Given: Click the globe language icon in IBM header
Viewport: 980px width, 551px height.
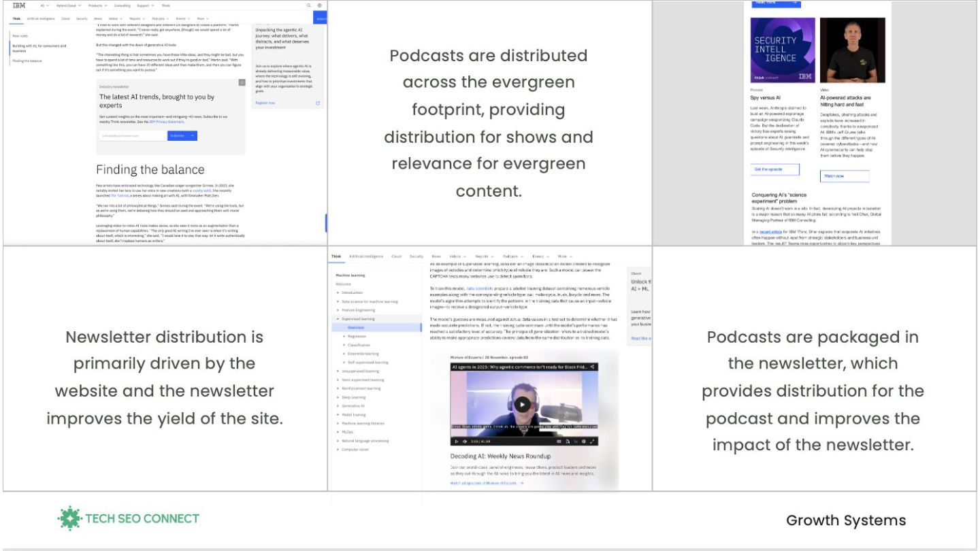Looking at the screenshot, I should click(x=320, y=5).
